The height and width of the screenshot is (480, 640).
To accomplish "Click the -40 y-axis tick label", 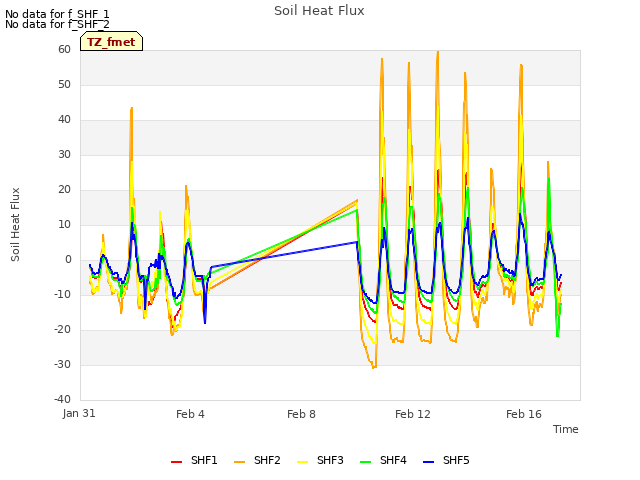I will (x=62, y=400).
